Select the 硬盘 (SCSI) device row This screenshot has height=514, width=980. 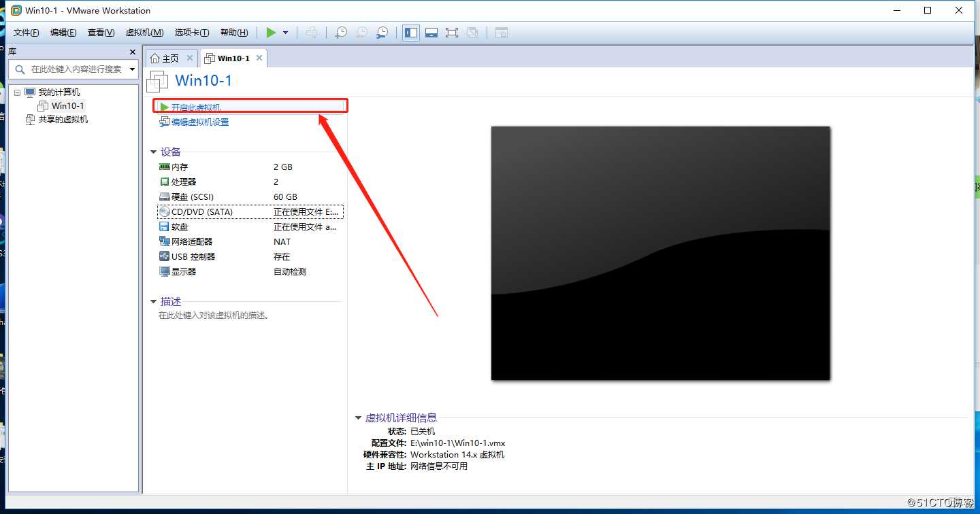[250, 197]
